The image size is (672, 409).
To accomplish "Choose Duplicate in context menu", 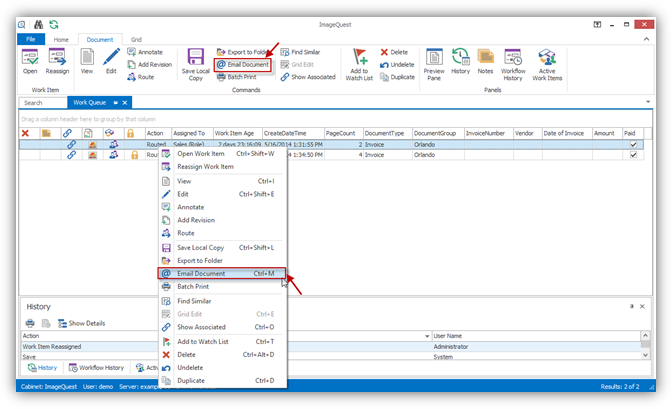I will point(222,381).
